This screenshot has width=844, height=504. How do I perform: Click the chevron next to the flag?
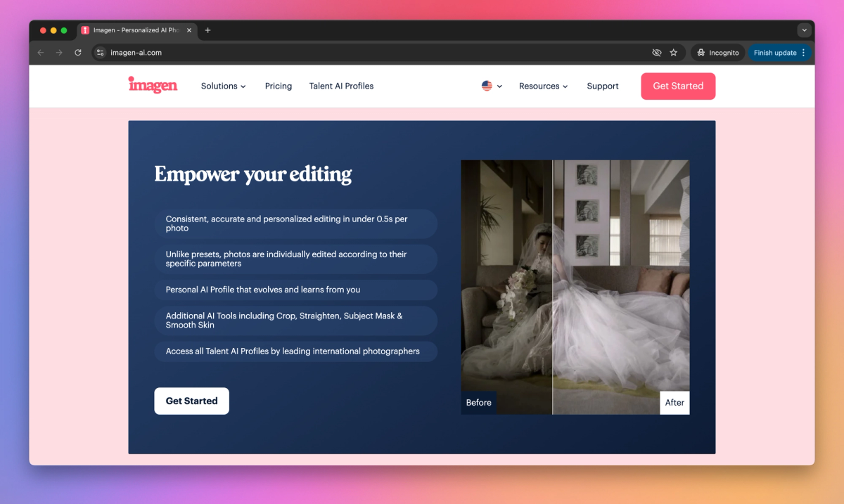[499, 86]
